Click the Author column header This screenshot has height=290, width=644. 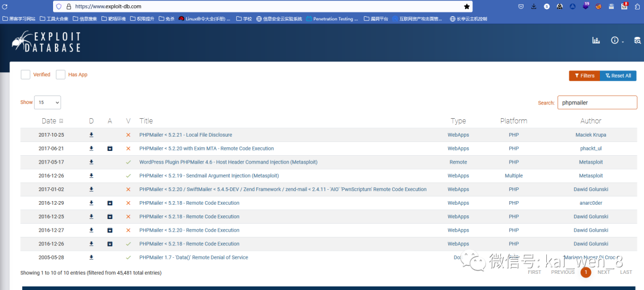[x=590, y=121]
